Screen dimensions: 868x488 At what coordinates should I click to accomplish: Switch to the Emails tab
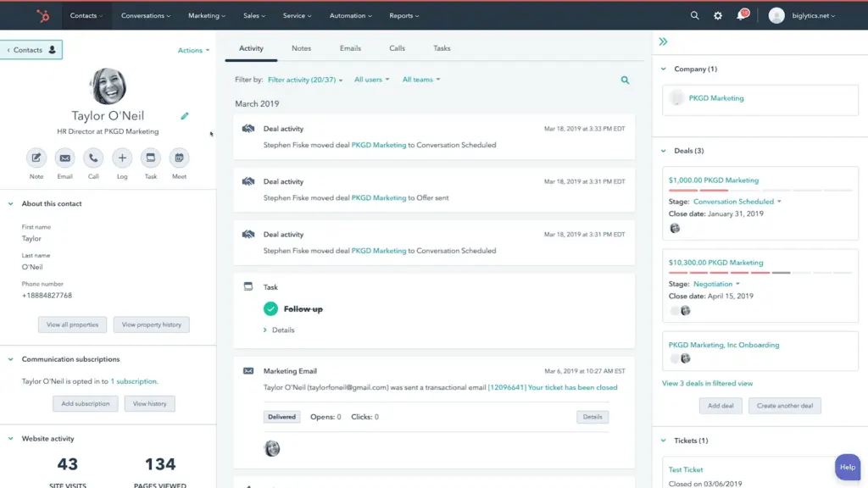(350, 48)
